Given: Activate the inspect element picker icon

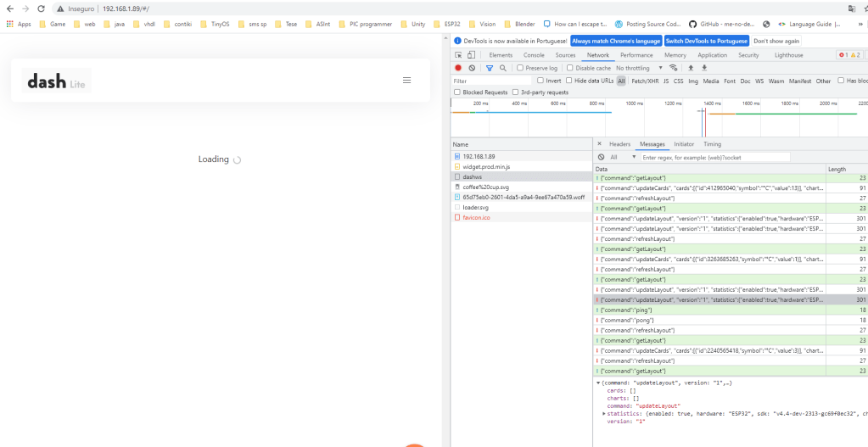Looking at the screenshot, I should tap(458, 55).
